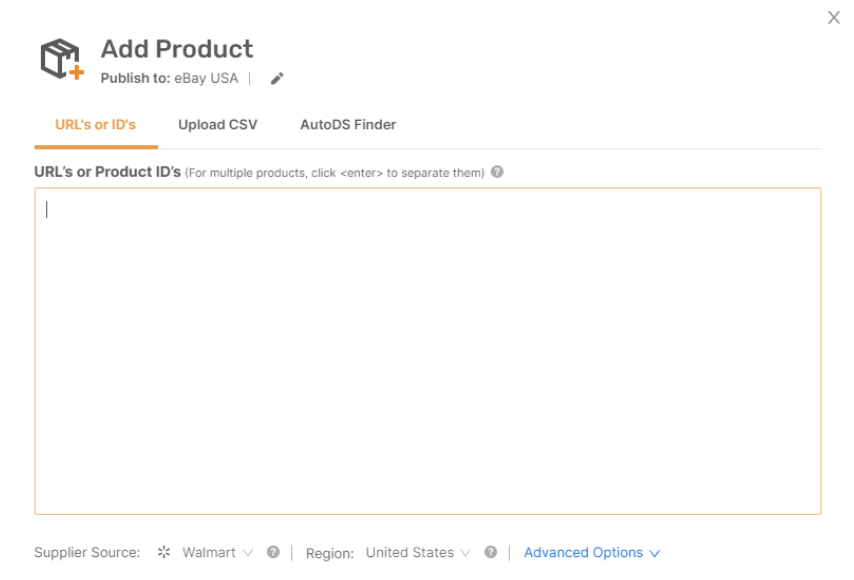Viewport: 854px width, 580px height.
Task: Select the URL's or ID's tab
Action: (x=95, y=125)
